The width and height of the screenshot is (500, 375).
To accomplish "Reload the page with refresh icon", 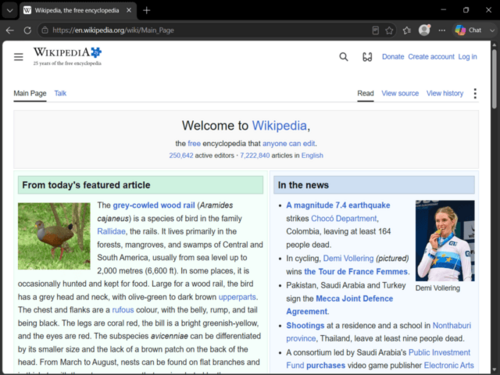I will (x=27, y=30).
